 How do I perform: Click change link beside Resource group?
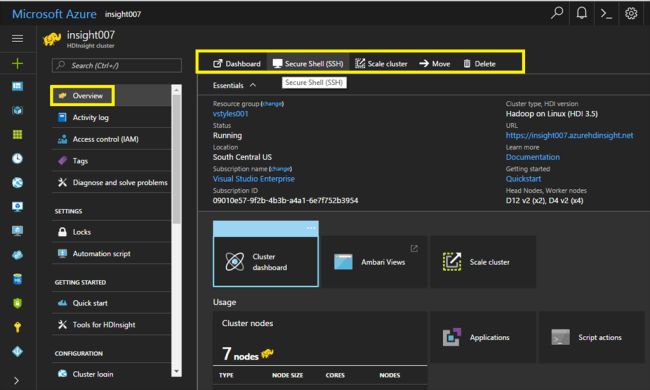[272, 104]
